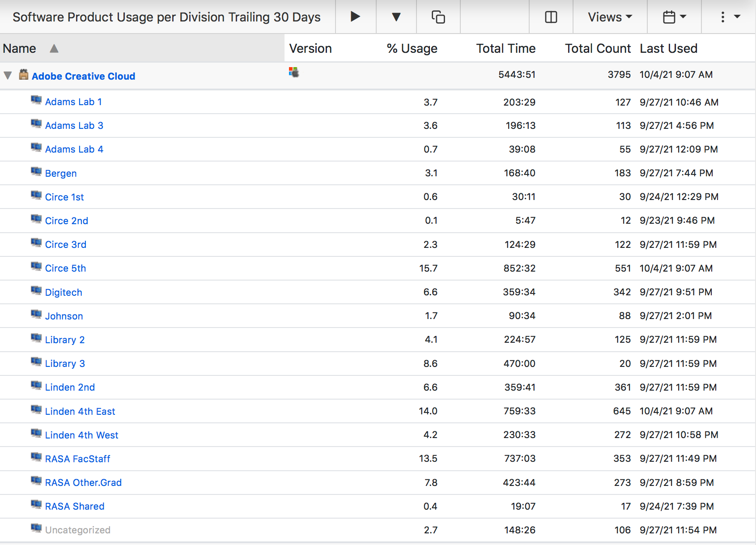
Task: Open the split panel view icon
Action: coord(551,17)
